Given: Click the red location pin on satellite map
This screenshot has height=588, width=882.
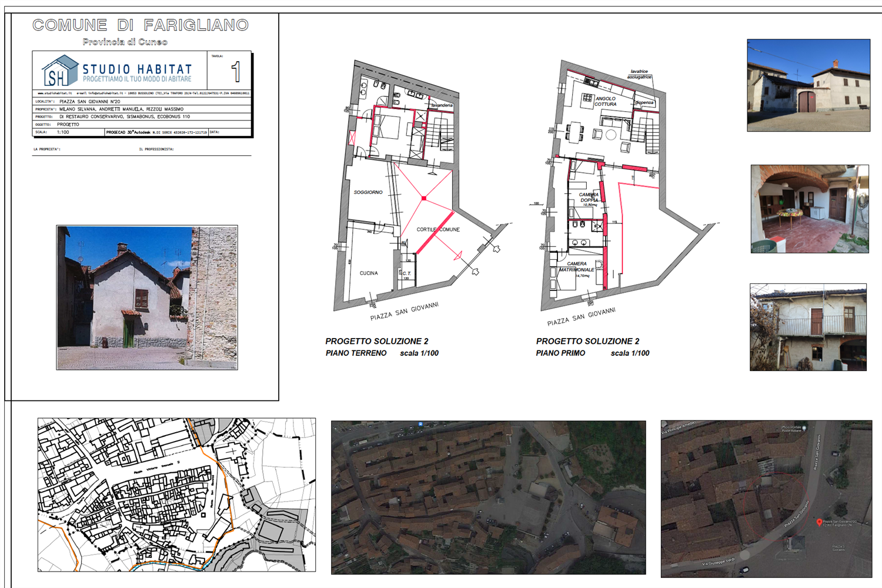Looking at the screenshot, I should [x=819, y=522].
